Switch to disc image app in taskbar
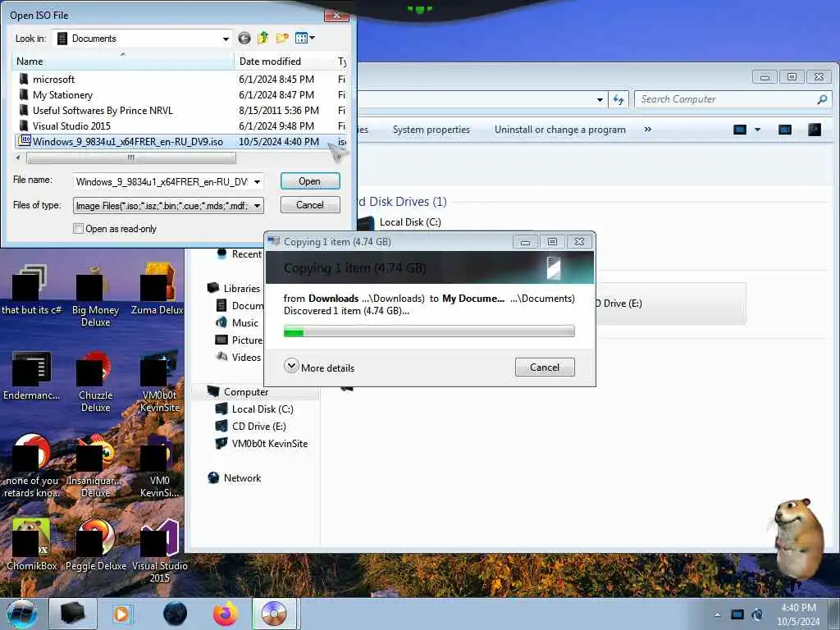This screenshot has width=840, height=630. (x=274, y=614)
